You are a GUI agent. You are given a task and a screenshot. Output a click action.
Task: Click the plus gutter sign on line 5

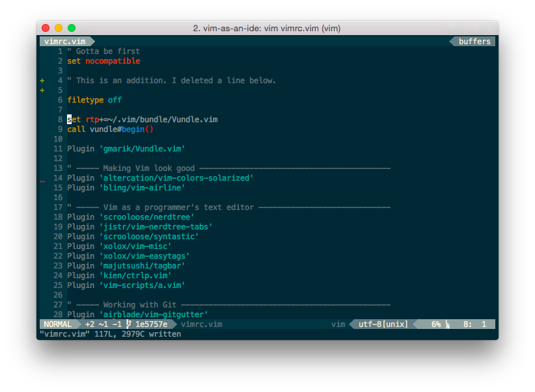coord(42,90)
